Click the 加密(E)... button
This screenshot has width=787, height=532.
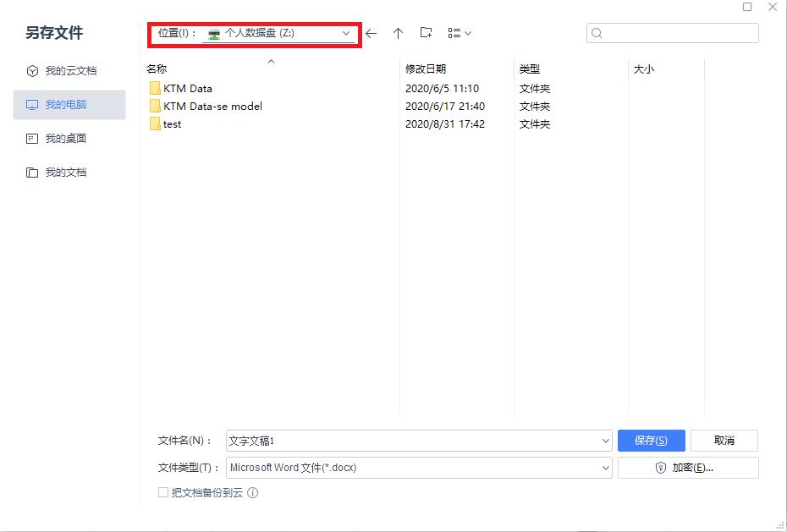coord(688,468)
